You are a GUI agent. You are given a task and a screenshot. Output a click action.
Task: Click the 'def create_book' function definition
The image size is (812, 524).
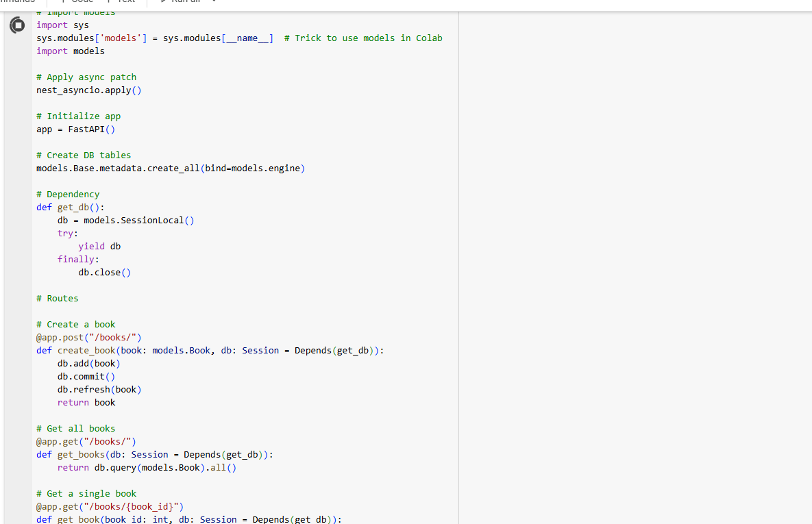click(210, 351)
